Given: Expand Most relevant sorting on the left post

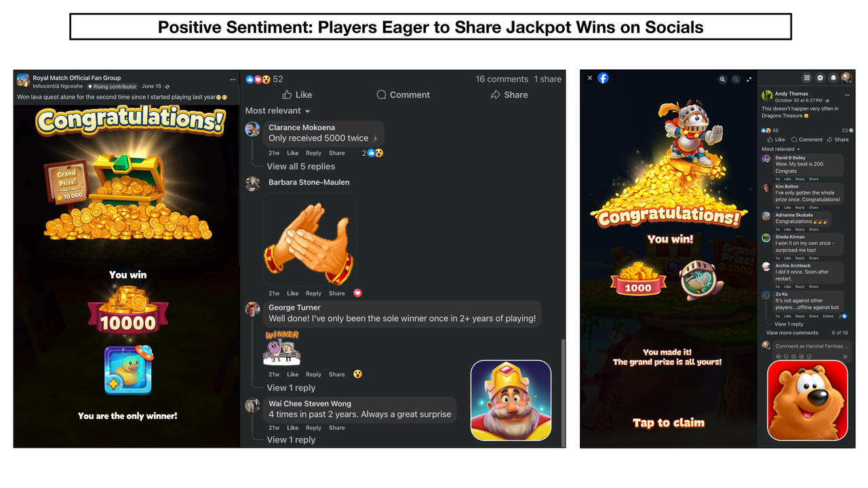Looking at the screenshot, I should pyautogui.click(x=278, y=110).
